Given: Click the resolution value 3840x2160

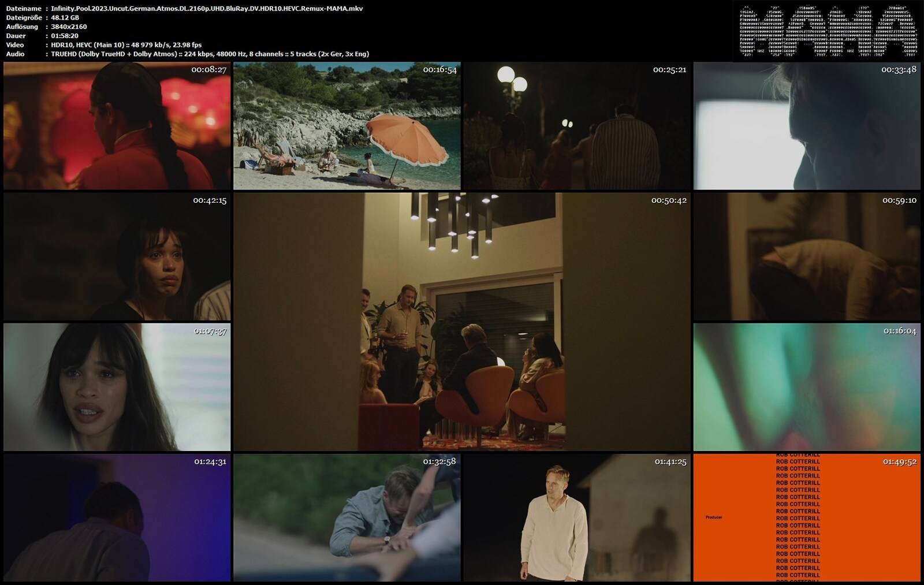Looking at the screenshot, I should [69, 27].
